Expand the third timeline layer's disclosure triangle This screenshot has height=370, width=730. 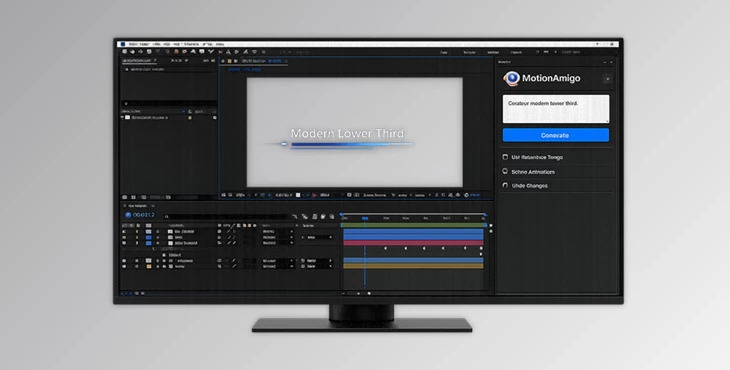point(158,243)
